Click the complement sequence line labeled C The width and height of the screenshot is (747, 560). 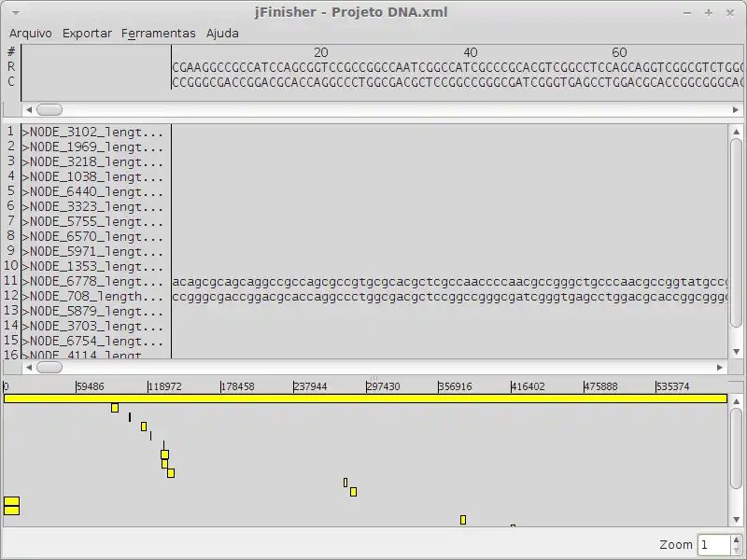coord(458,82)
